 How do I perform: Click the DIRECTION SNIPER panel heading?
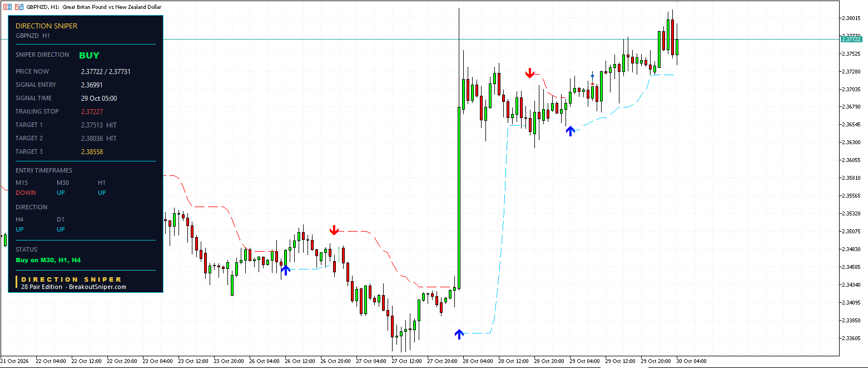47,26
